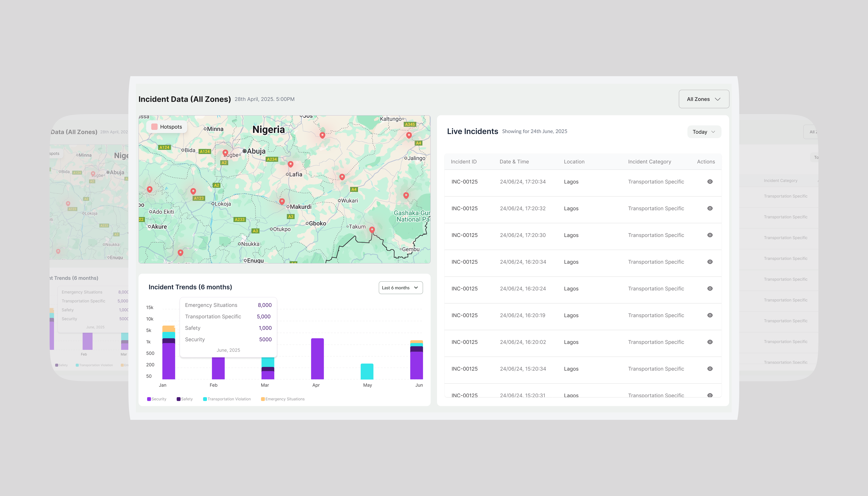Select the purple April bar in the chart
Viewport: 868px width, 496px height.
(x=317, y=359)
